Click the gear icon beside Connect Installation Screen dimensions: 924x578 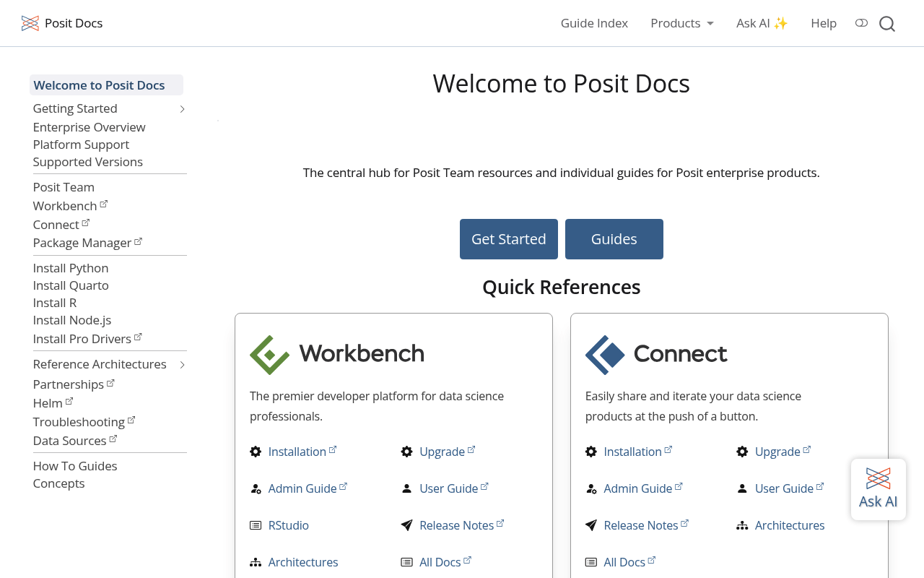(591, 452)
